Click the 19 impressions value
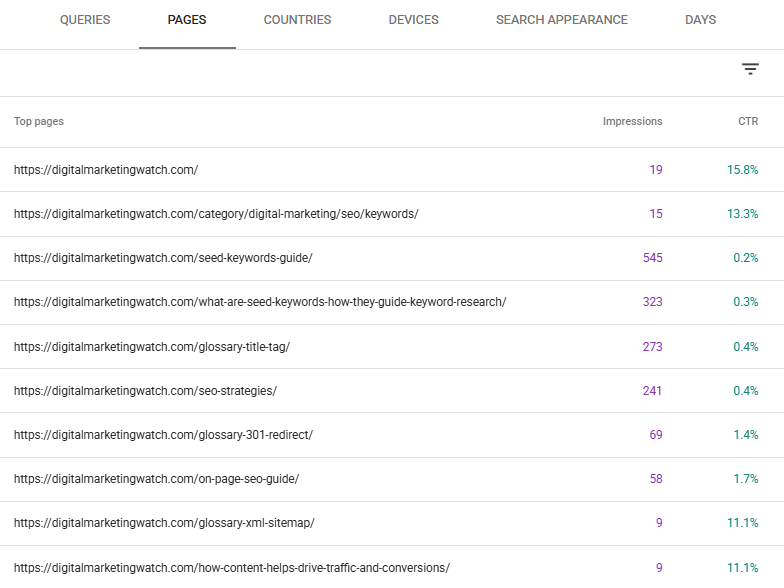The image size is (784, 588). (x=656, y=170)
